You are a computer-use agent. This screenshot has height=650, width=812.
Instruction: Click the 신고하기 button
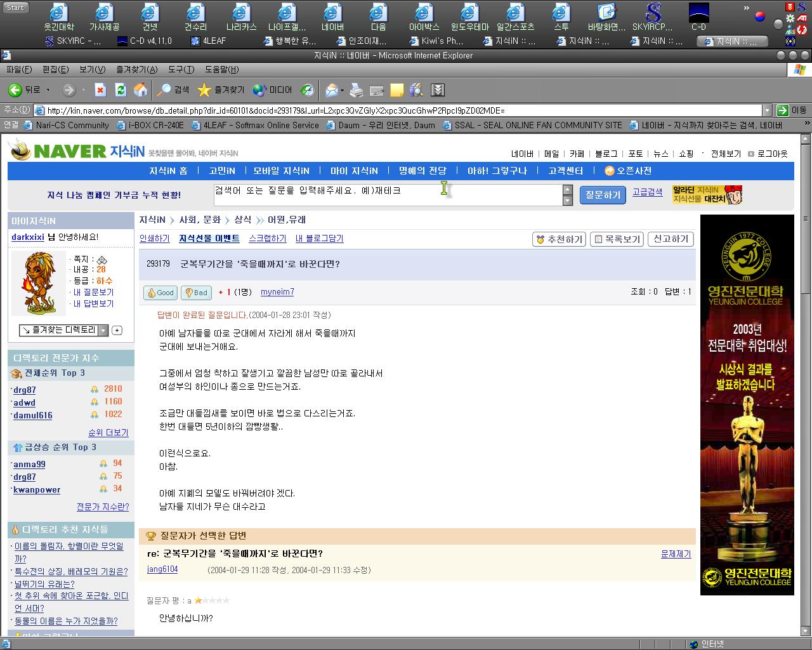pyautogui.click(x=671, y=239)
